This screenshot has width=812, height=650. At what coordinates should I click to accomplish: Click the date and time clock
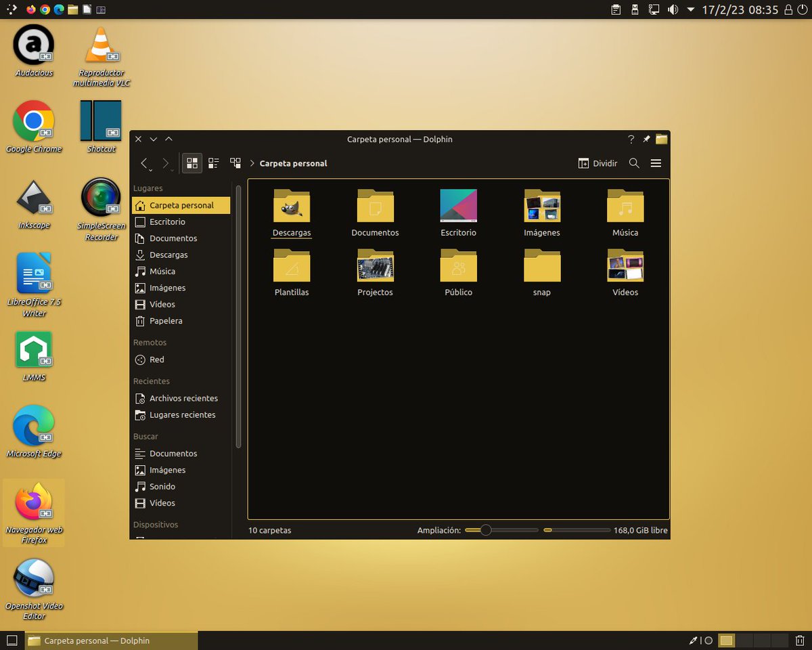point(740,9)
